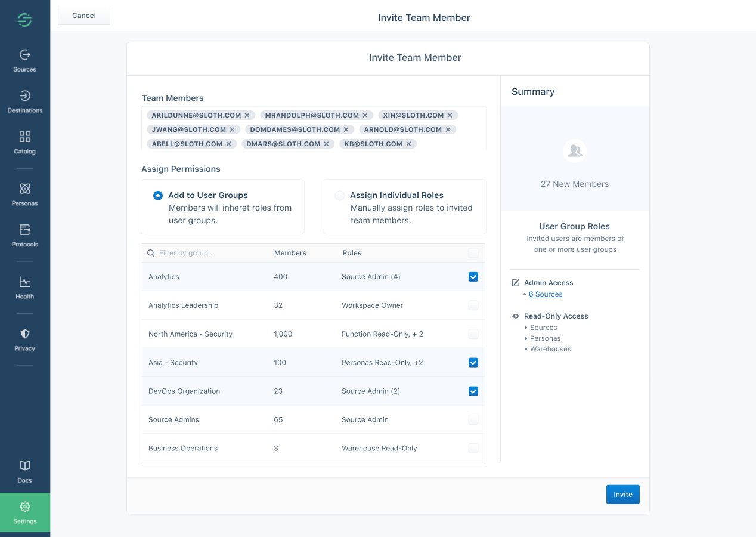Click the search magnifier icon in filter
Image resolution: width=756 pixels, height=537 pixels.
(151, 253)
